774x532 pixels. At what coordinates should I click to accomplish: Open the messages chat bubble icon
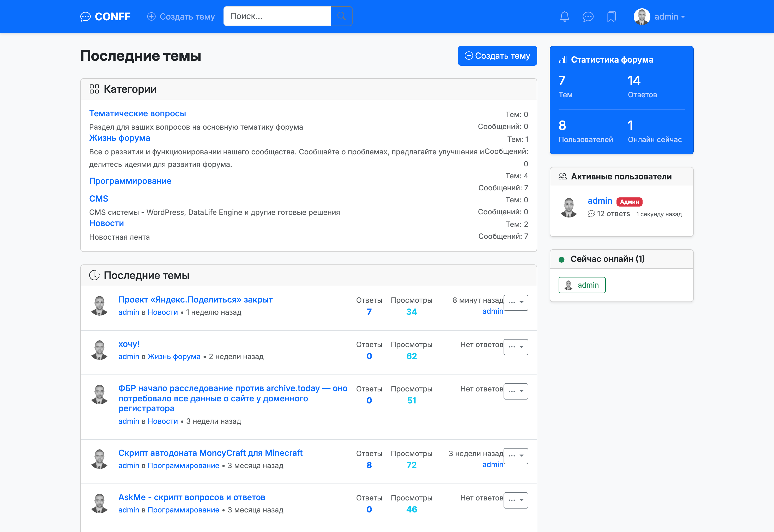[588, 16]
